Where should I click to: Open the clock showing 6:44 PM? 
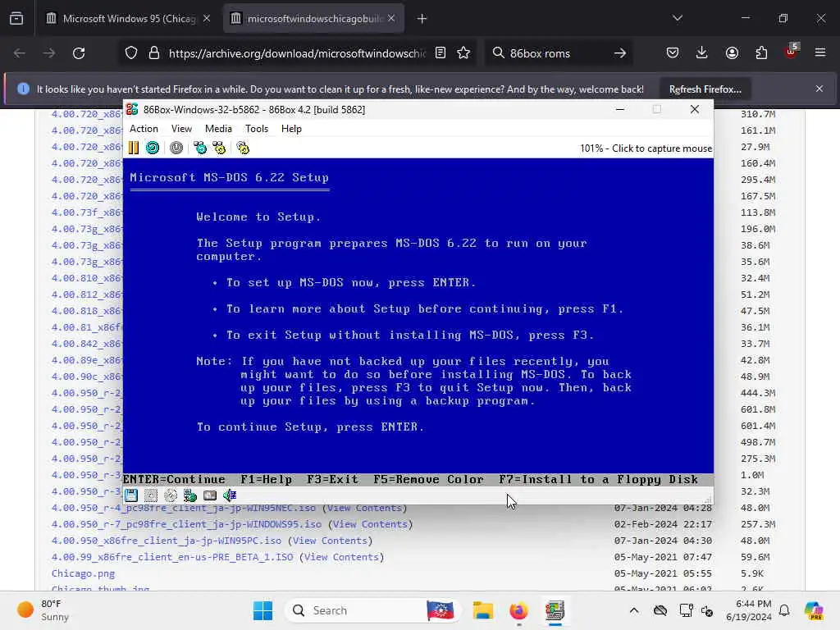coord(748,610)
